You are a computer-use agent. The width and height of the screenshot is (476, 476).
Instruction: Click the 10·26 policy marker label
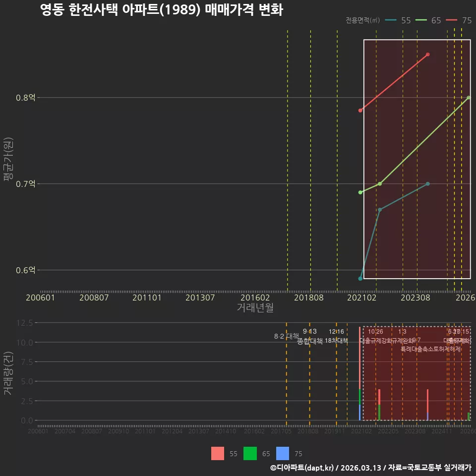[x=375, y=332]
